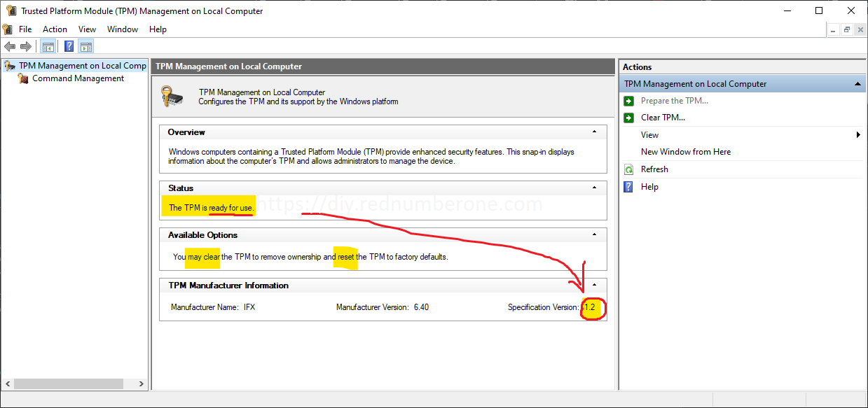The width and height of the screenshot is (868, 408).
Task: Click the 'TPM Management on Local Computer' details pane title
Action: 228,66
